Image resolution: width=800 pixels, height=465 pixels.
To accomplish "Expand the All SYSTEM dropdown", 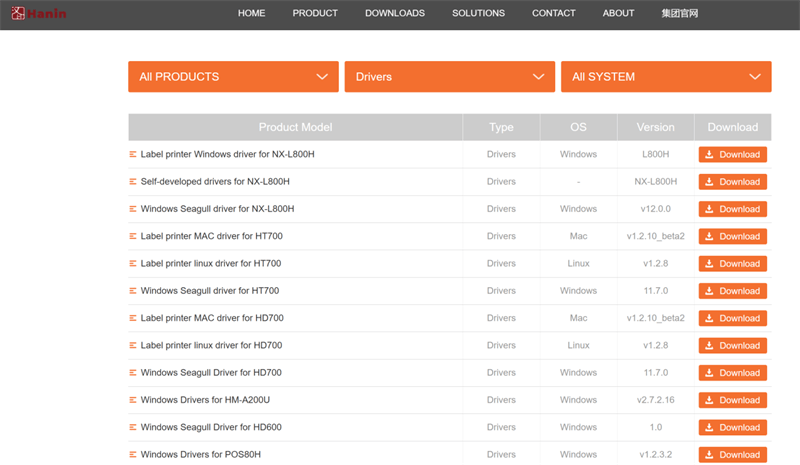I will (x=665, y=77).
